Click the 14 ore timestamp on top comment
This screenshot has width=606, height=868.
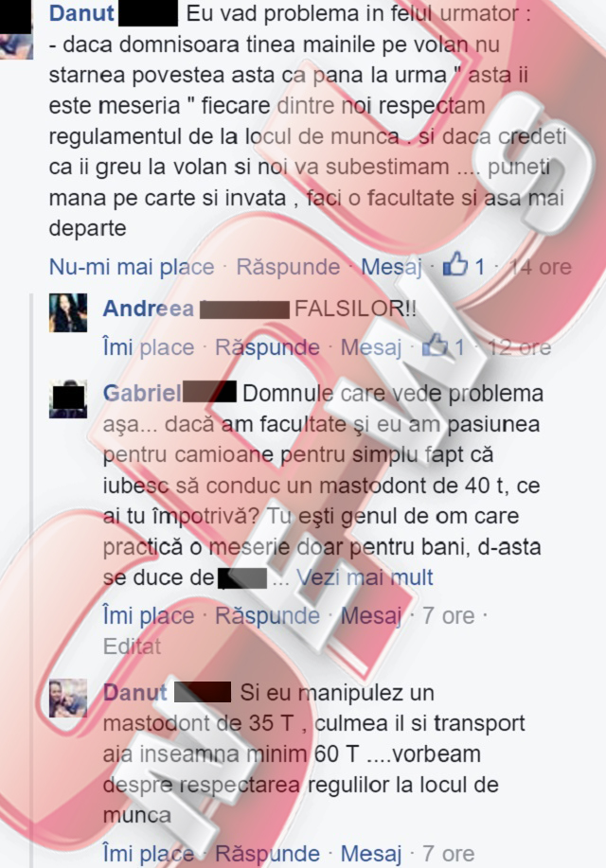coord(540,267)
